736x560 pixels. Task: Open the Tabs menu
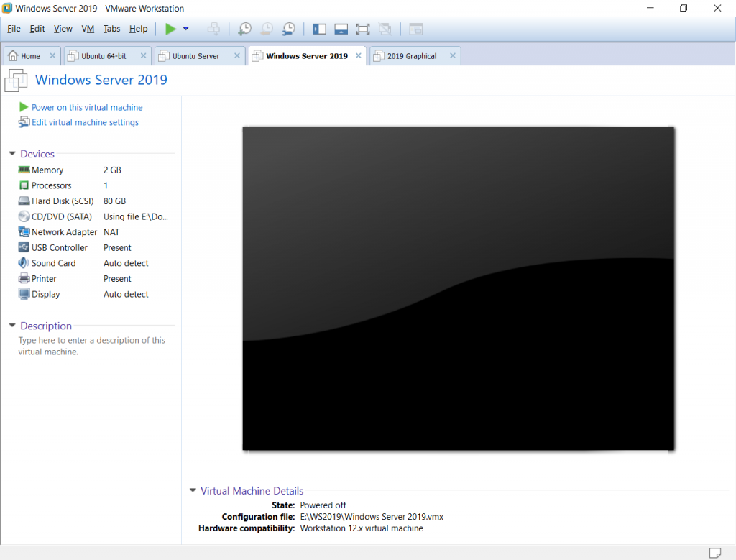[111, 29]
